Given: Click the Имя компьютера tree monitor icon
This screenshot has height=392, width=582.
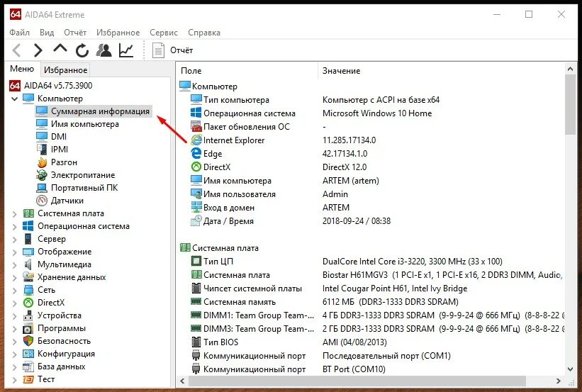Looking at the screenshot, I should click(x=42, y=123).
